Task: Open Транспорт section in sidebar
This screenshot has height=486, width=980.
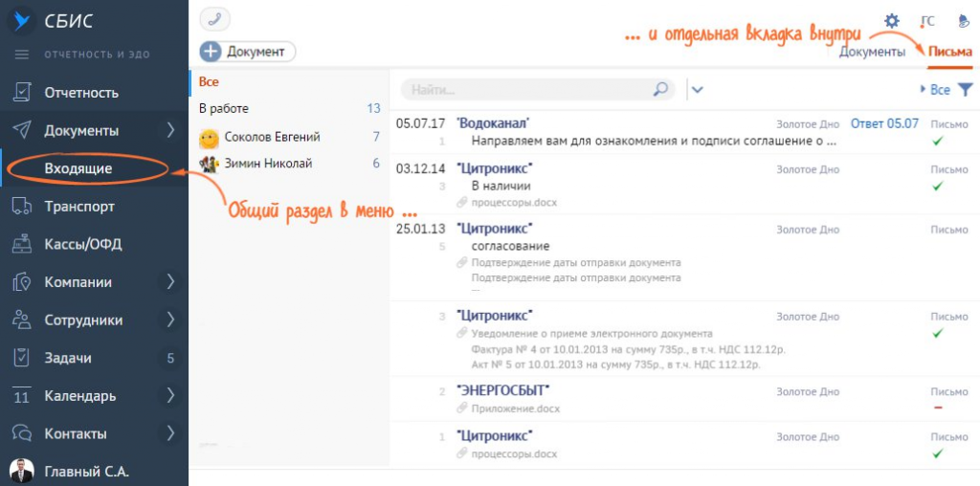Action: [x=79, y=206]
